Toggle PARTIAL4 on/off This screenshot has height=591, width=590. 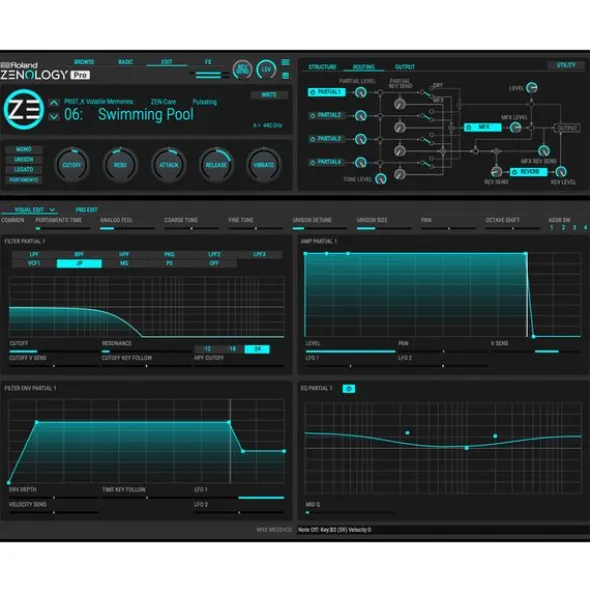pos(312,162)
